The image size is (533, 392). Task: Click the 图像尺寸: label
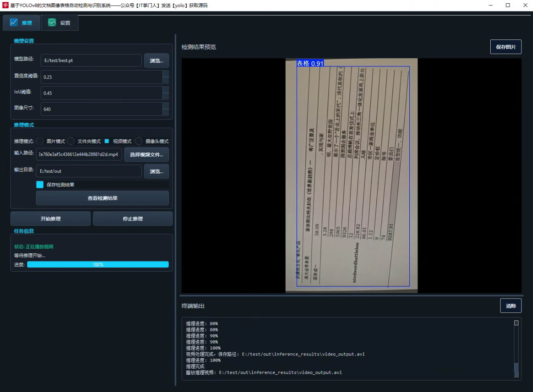pos(24,108)
